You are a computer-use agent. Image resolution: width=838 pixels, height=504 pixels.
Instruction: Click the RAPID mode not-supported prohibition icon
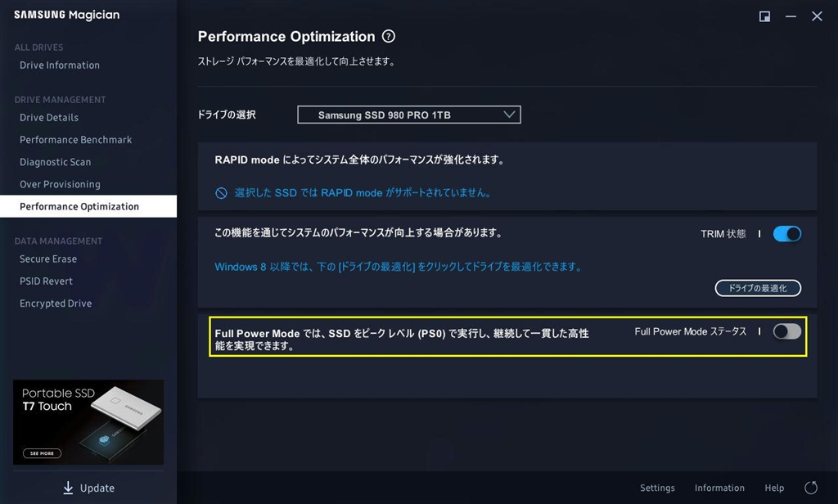pos(221,193)
